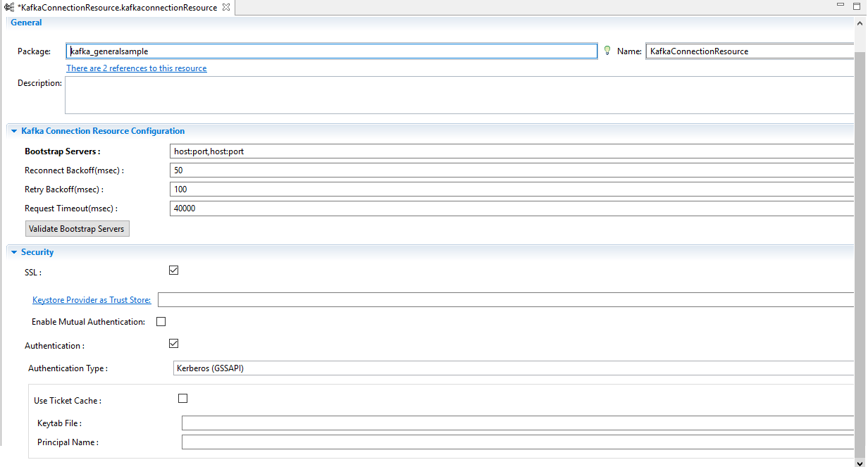This screenshot has width=868, height=467.
Task: Focus the Keytab File field
Action: point(518,423)
